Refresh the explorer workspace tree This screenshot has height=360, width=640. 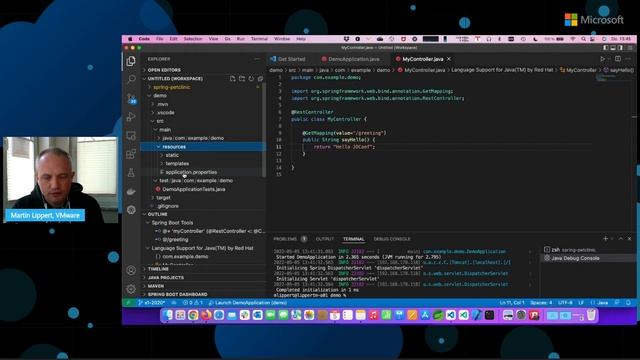[251, 78]
